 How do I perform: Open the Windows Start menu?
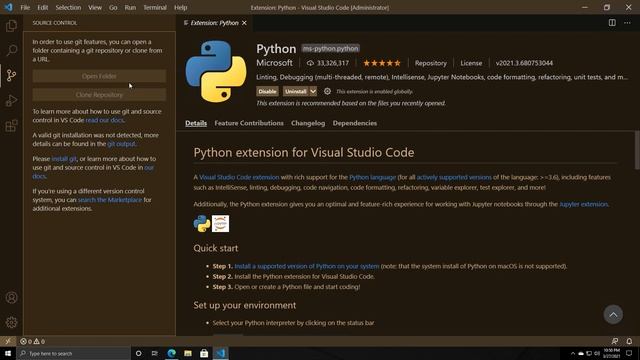coord(8,353)
